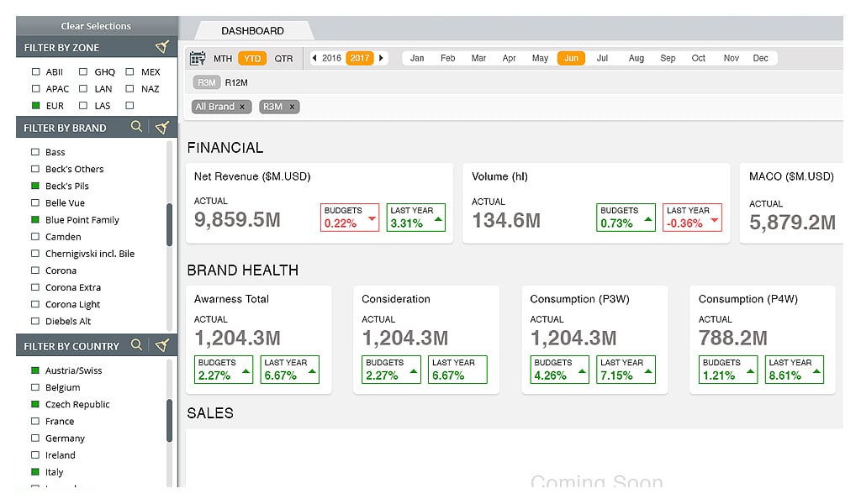The height and width of the screenshot is (504, 861).
Task: Check the APAC zone checkbox
Action: (x=36, y=89)
